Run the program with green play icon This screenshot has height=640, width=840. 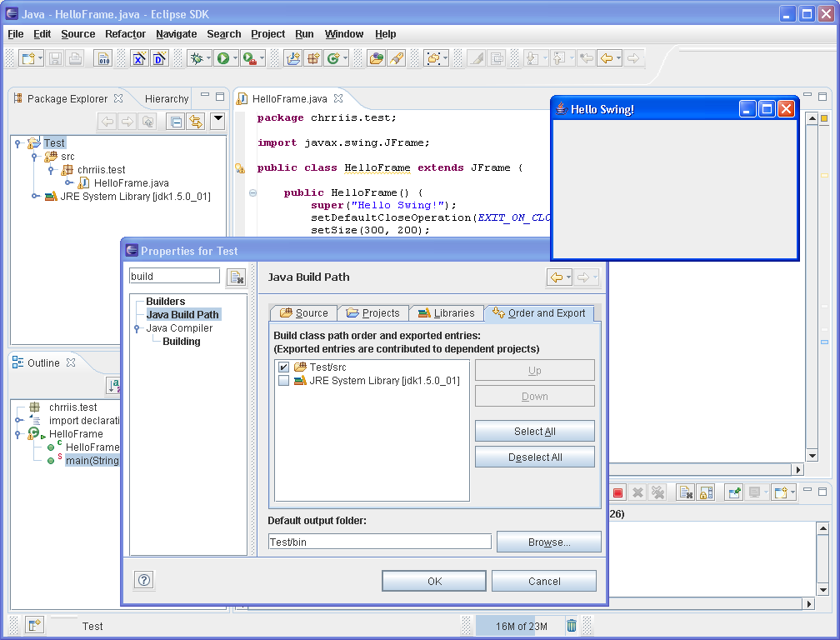pos(223,57)
